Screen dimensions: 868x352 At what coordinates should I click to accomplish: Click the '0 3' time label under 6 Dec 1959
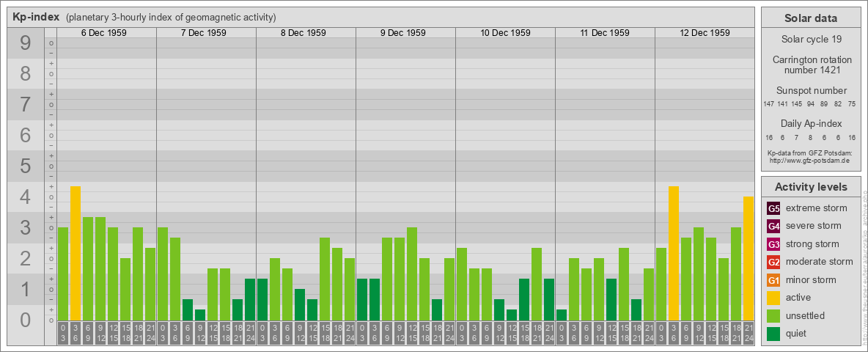pos(63,333)
